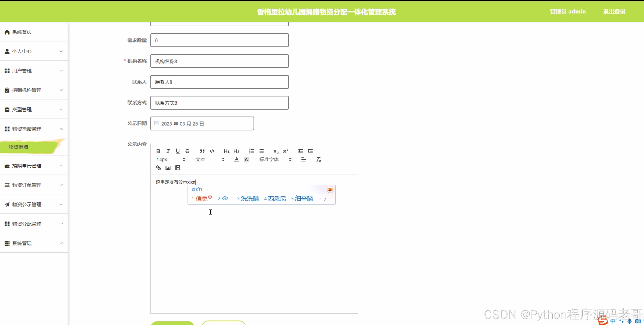Screen dimensions: 644x325
Task: Insert a video into editor
Action: (x=178, y=168)
